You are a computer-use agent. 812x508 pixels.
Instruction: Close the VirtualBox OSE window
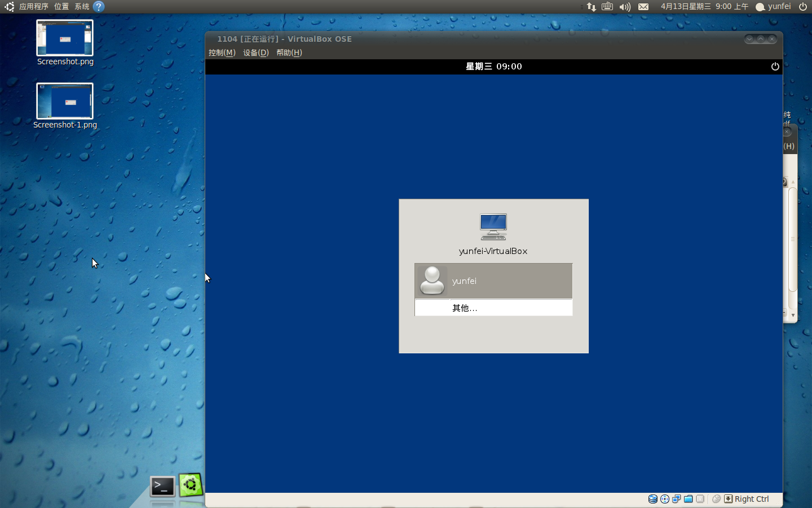click(772, 39)
